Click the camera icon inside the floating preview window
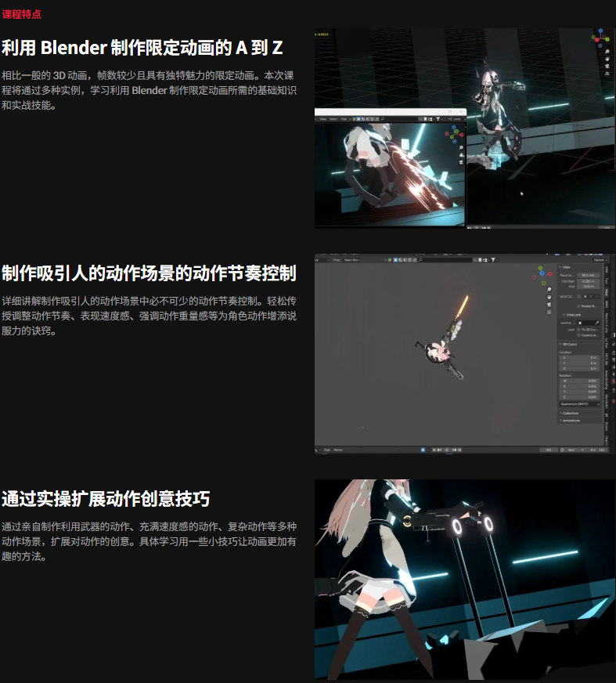616x683 pixels. point(461,162)
